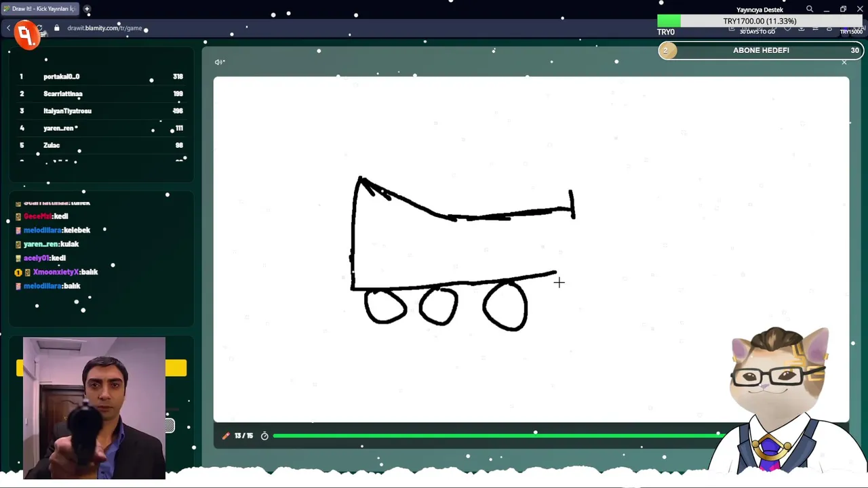Click the gold subscriber count 2 badge
Viewport: 868px width, 488px height.
[x=667, y=50]
